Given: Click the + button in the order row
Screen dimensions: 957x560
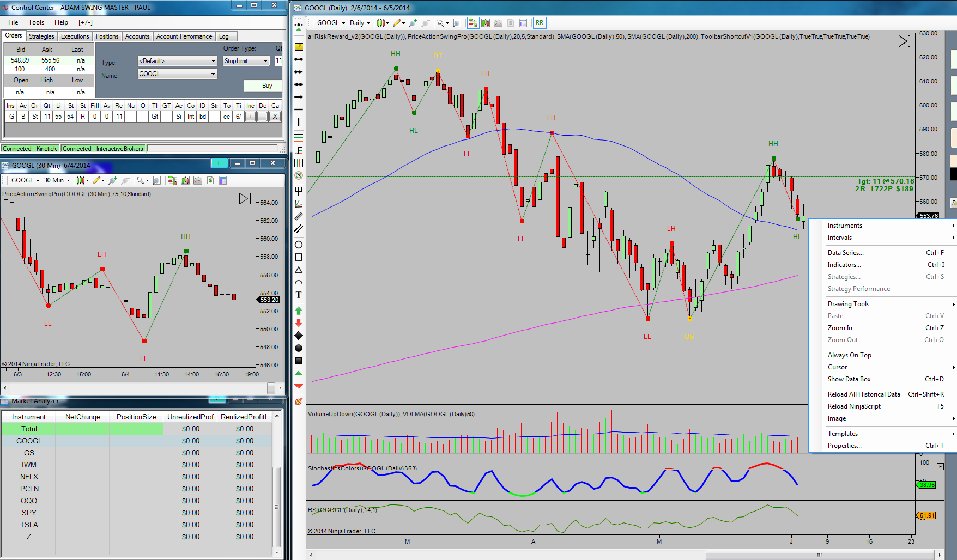Looking at the screenshot, I should pos(251,117).
